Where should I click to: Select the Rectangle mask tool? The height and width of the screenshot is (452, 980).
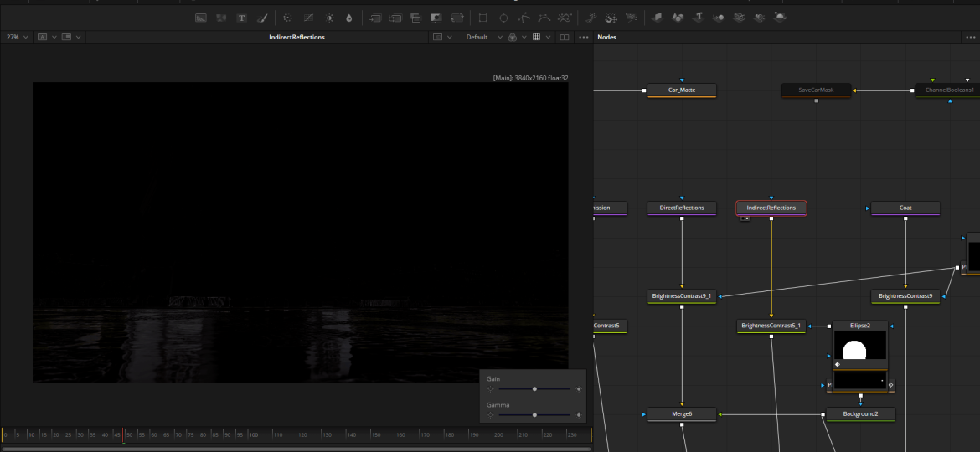[483, 18]
